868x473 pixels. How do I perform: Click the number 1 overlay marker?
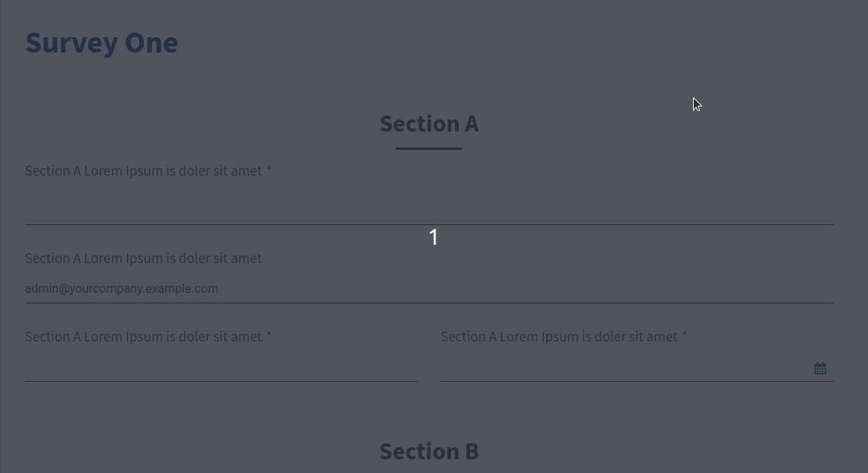pyautogui.click(x=434, y=237)
